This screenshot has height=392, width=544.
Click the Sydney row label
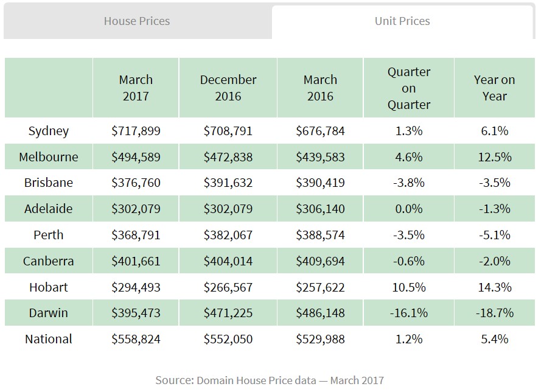[49, 131]
